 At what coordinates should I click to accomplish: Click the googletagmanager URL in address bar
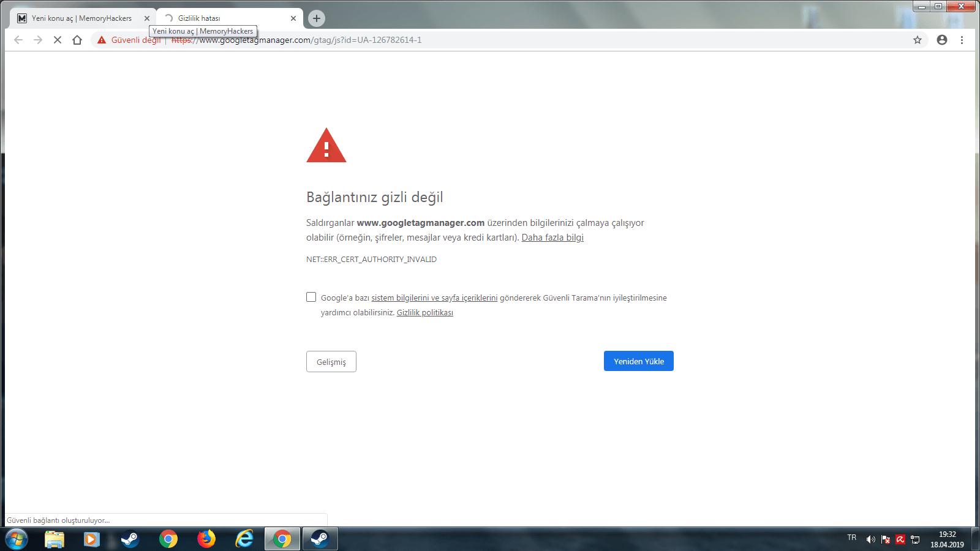pyautogui.click(x=296, y=40)
